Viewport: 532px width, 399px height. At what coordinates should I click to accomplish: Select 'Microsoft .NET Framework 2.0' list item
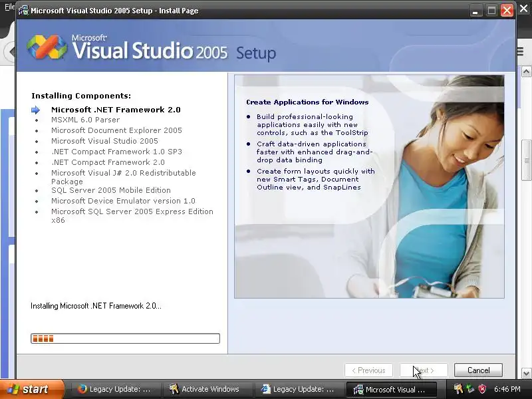click(x=116, y=110)
